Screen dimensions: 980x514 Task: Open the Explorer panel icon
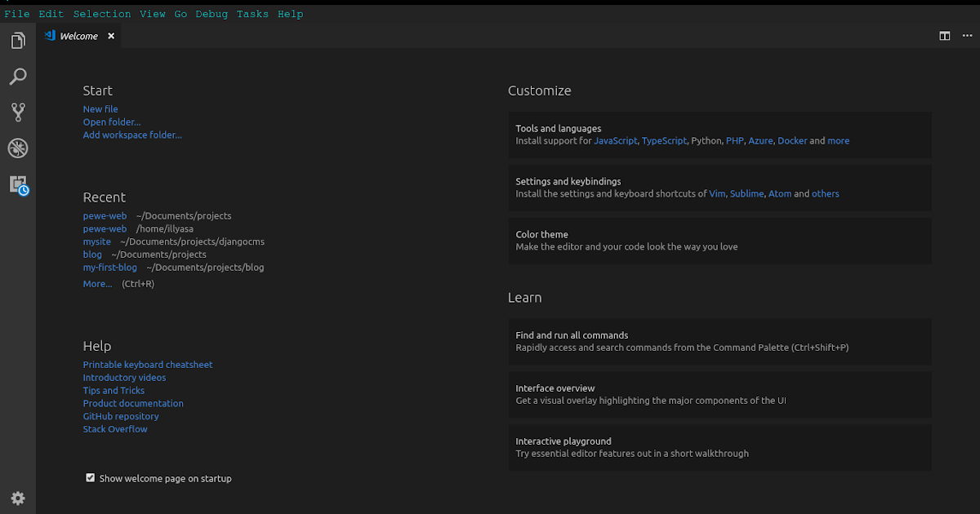tap(18, 41)
